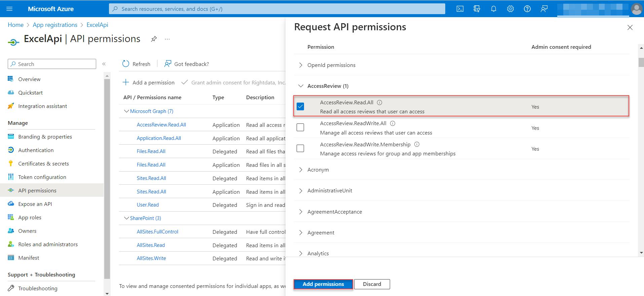Open the notifications bell
This screenshot has height=296, width=644.
click(493, 9)
